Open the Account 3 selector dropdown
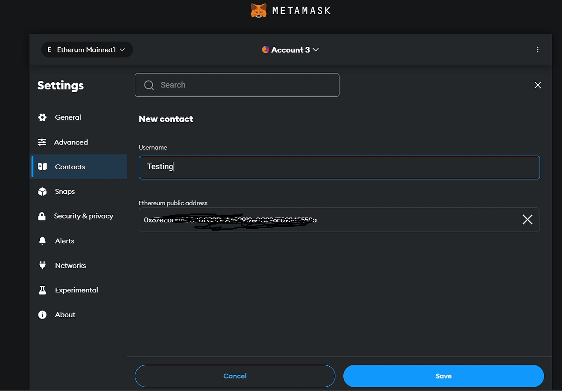 coord(290,50)
